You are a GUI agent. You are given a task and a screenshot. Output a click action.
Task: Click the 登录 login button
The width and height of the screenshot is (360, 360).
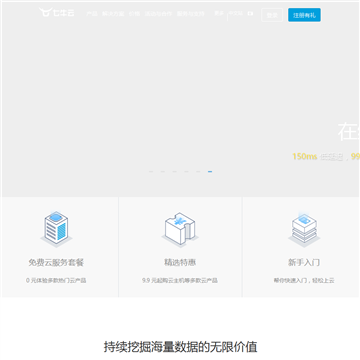coord(272,15)
